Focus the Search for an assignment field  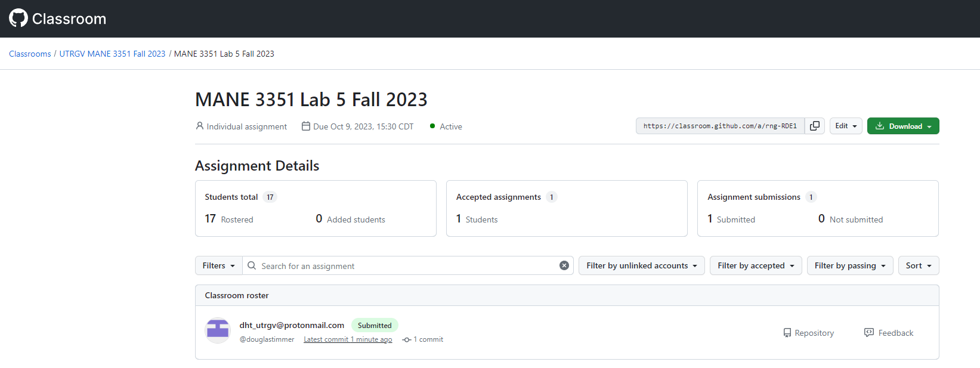pos(406,266)
